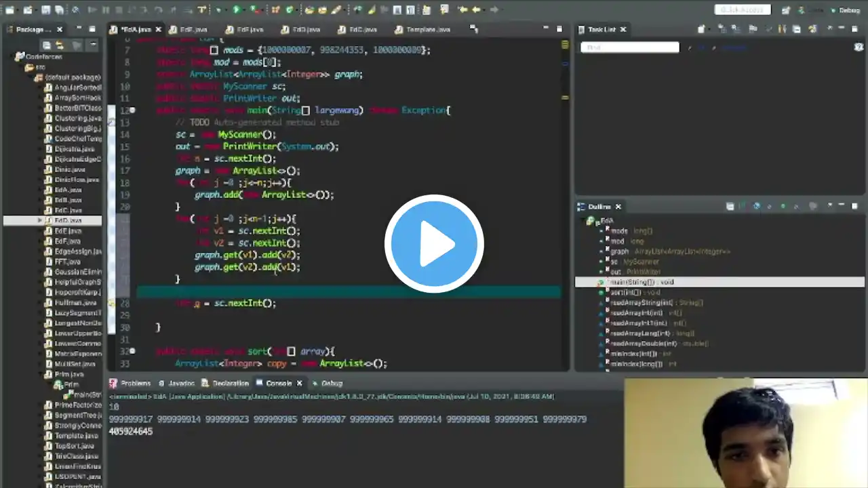Play the video with the center play button
This screenshot has width=868, height=488.
pos(434,244)
